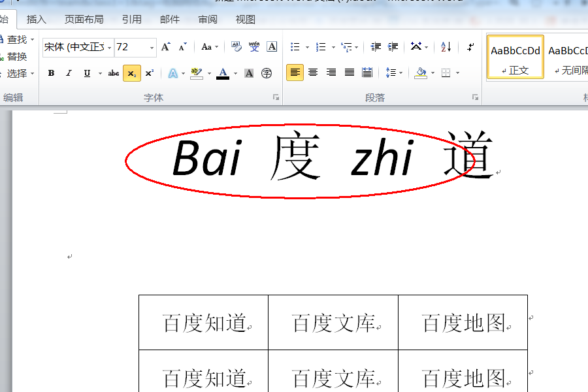Apply the 无间隔 style

(567, 57)
